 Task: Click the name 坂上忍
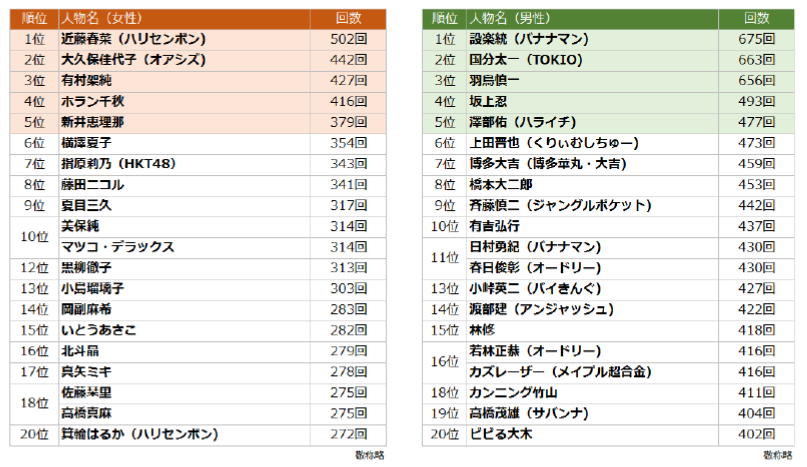pos(490,101)
